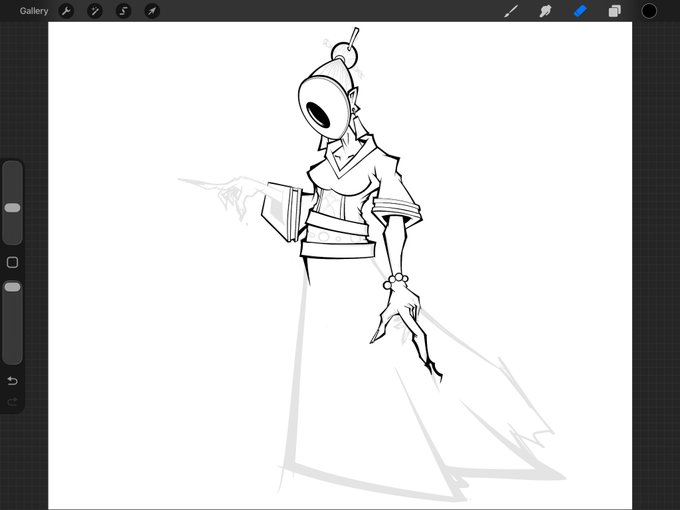
Task: Tap the square Modify button on sidebar
Action: (x=13, y=262)
